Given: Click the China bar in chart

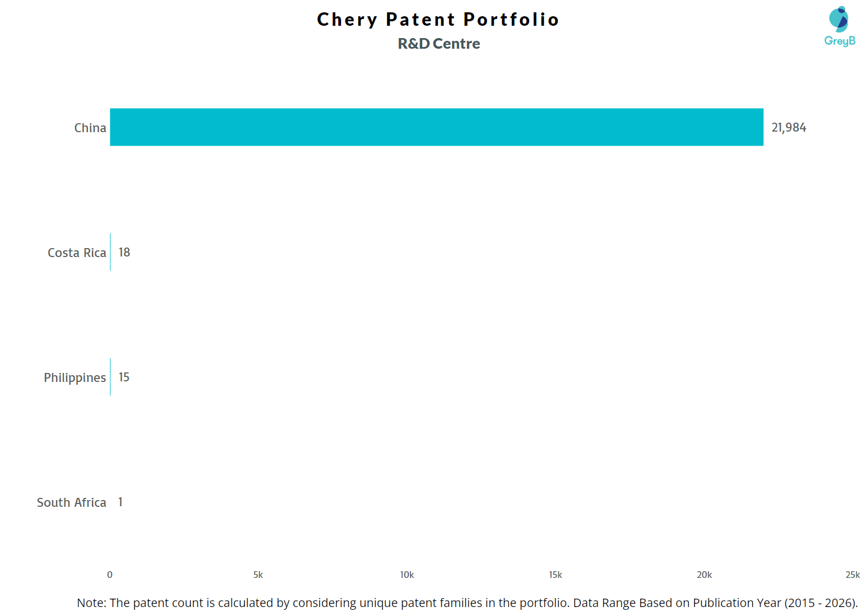Looking at the screenshot, I should [x=436, y=127].
